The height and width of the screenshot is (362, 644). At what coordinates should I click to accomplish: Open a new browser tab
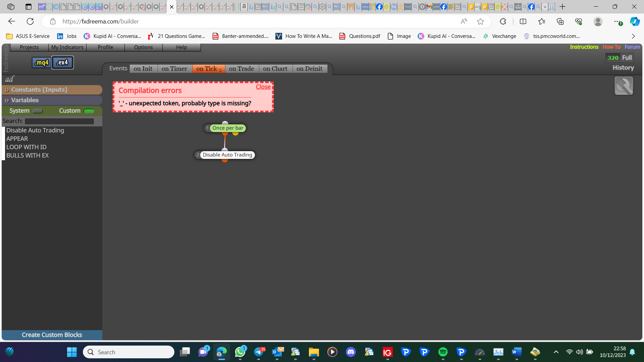(x=562, y=7)
